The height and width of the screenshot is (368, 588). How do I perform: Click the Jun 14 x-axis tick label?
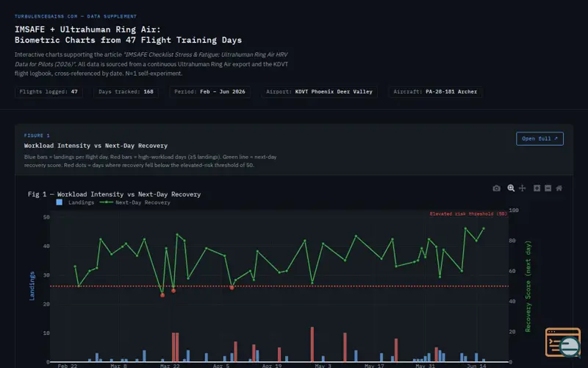476,365
